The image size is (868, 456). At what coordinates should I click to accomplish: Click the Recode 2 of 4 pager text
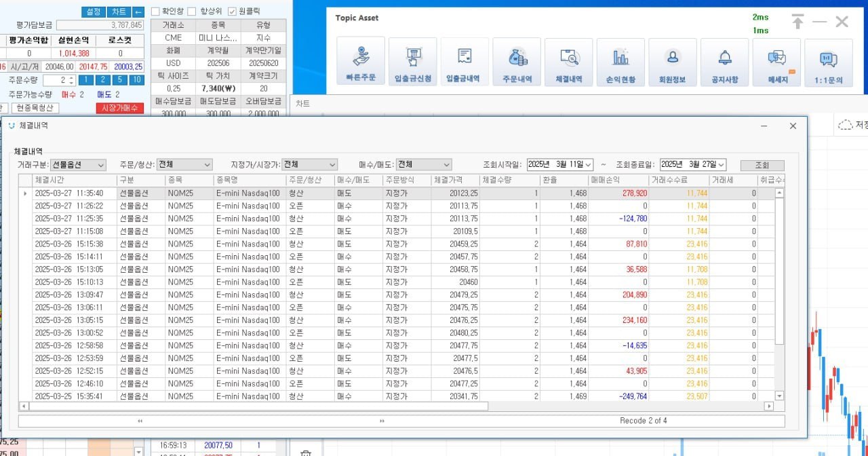click(643, 421)
